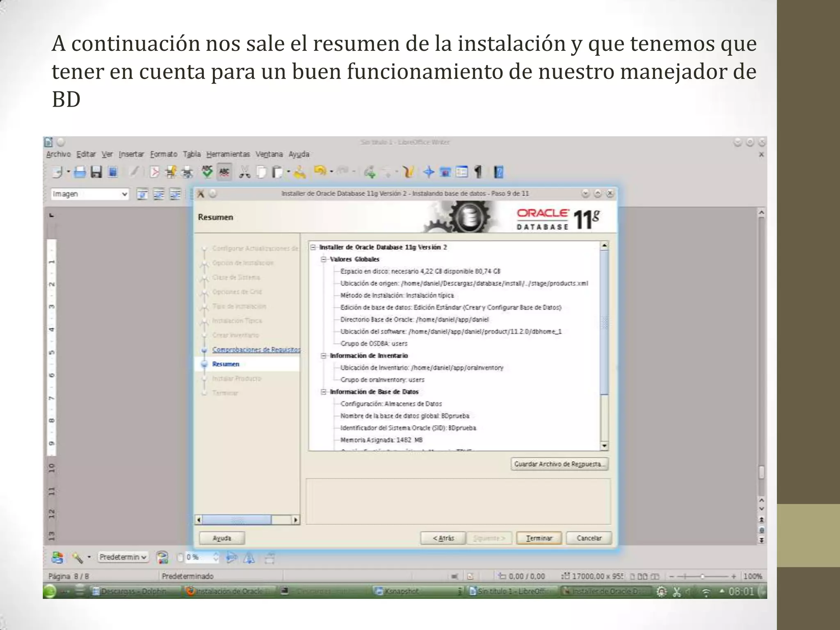Screen dimensions: 840x630
Task: Open the Undo history dropdown arrow
Action: (331, 171)
